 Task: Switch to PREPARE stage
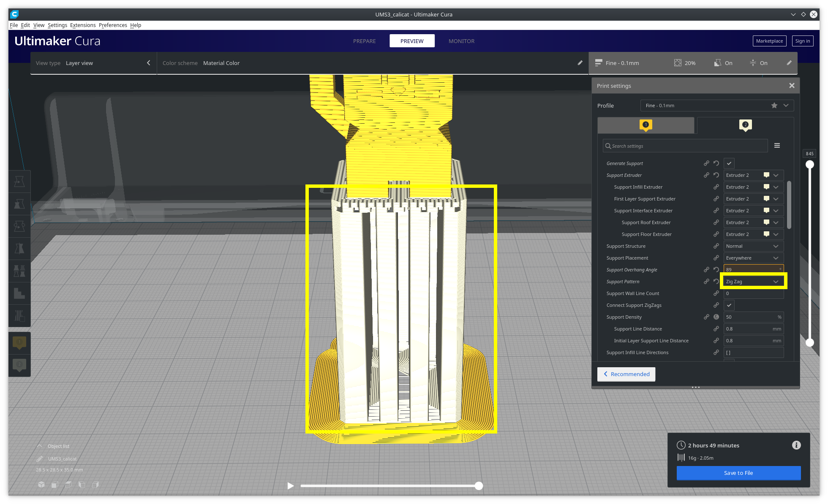coord(365,41)
